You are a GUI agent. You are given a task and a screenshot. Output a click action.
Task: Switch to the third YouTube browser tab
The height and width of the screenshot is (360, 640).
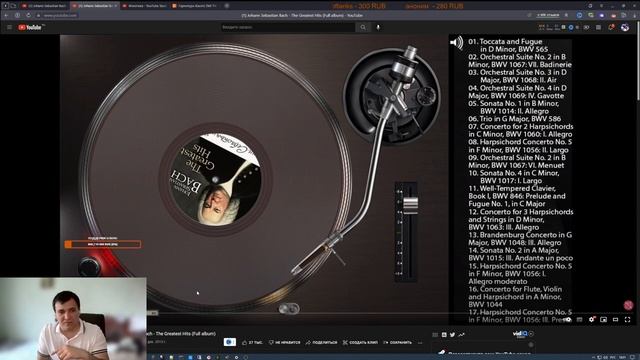pyautogui.click(x=144, y=6)
